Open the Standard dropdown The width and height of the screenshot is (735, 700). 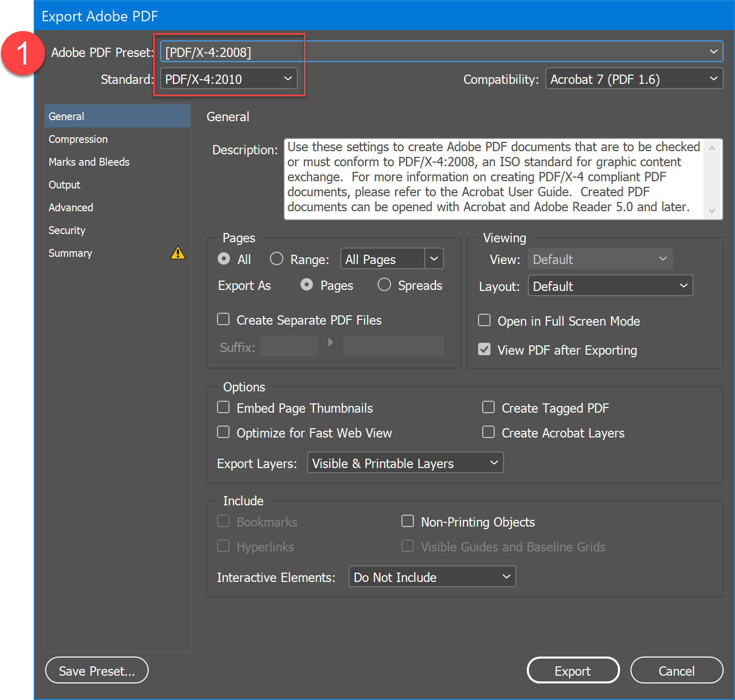[288, 78]
